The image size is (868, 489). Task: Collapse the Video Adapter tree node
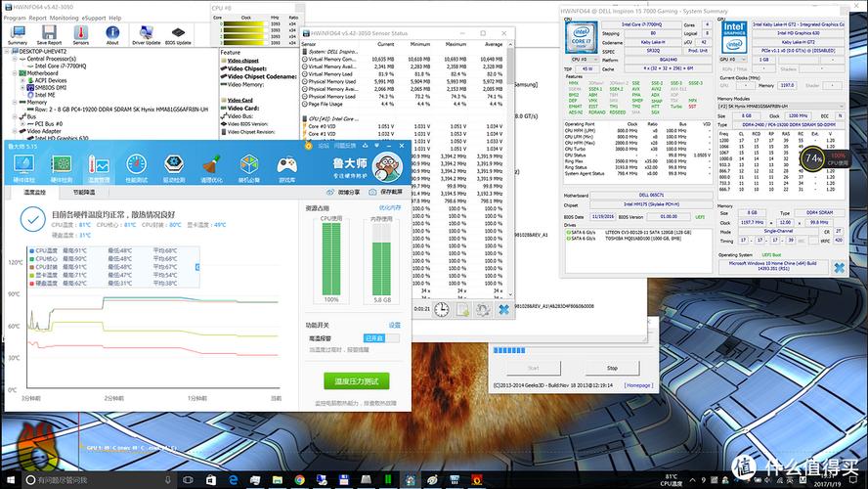pyautogui.click(x=15, y=131)
